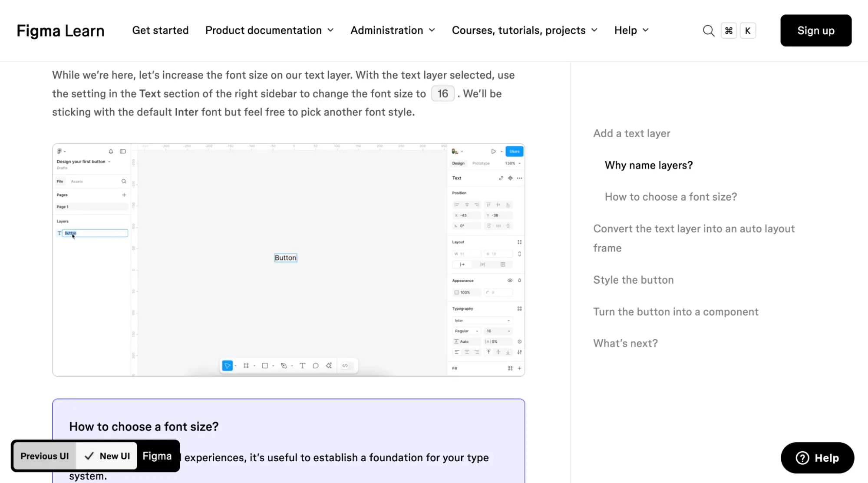
Task: Click the Dev Mode code icon in the toolbar
Action: point(345,366)
